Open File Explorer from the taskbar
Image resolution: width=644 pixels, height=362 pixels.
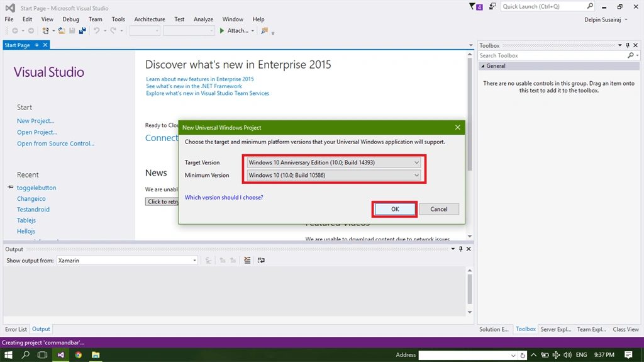tap(96, 354)
